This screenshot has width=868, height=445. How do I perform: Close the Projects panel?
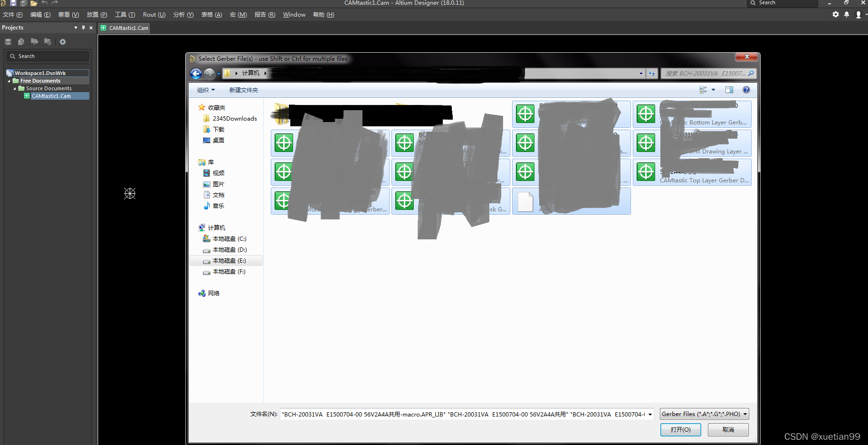(x=91, y=28)
